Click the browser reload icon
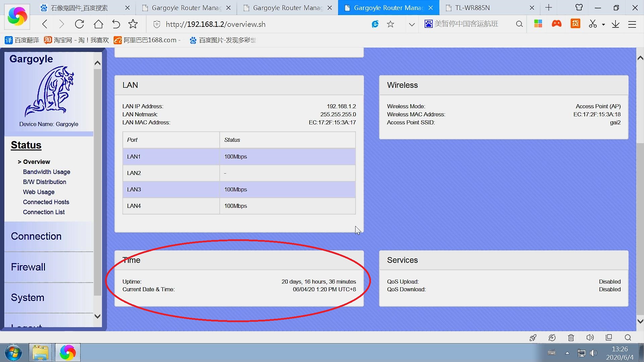Viewport: 644px width, 362px height. 79,24
